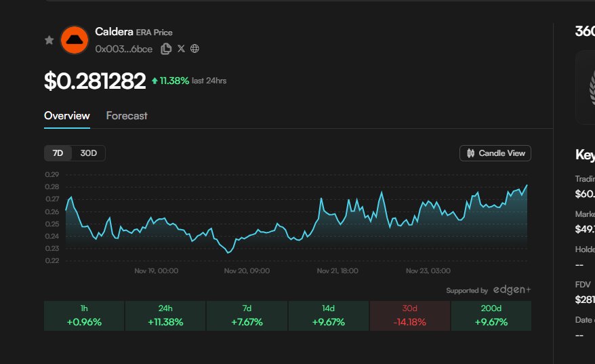Select the 7D chart range
Screen dimensions: 595x364
58,153
